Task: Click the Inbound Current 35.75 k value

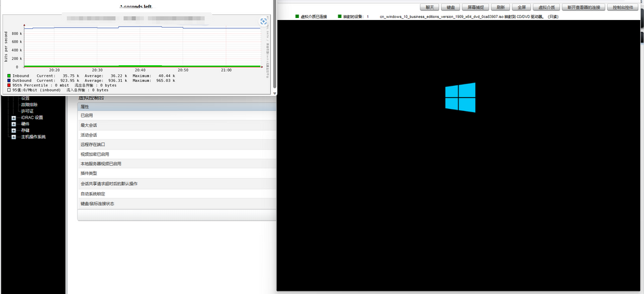Action: click(72, 76)
